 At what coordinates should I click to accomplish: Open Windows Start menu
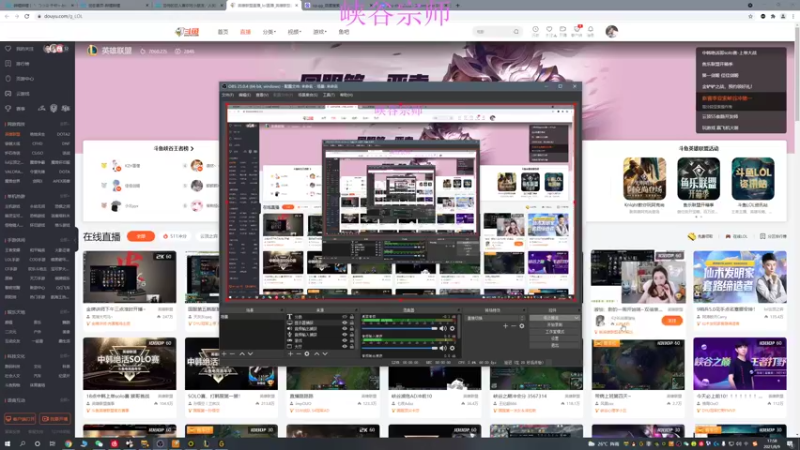[x=7, y=444]
